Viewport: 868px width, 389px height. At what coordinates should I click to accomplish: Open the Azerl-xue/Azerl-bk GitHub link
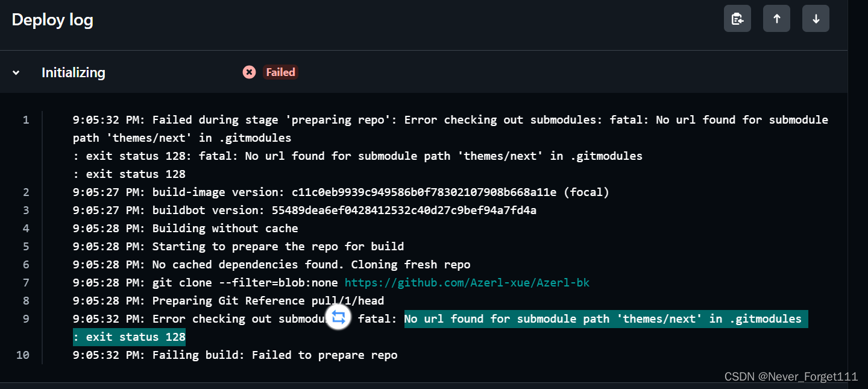[467, 282]
